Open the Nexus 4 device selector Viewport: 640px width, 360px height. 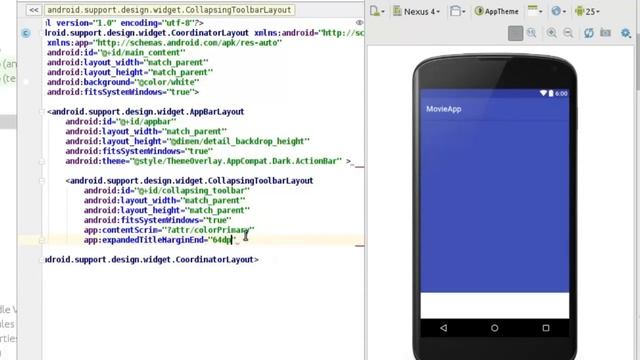point(416,11)
